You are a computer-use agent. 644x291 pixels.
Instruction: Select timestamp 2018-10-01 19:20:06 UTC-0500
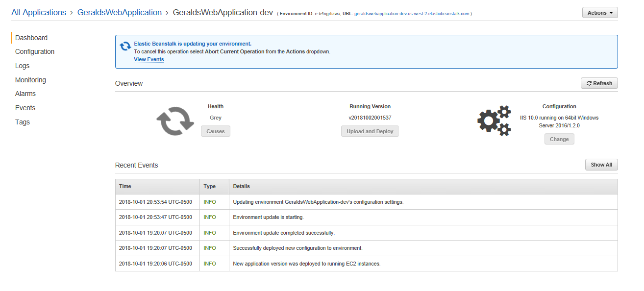(x=155, y=264)
